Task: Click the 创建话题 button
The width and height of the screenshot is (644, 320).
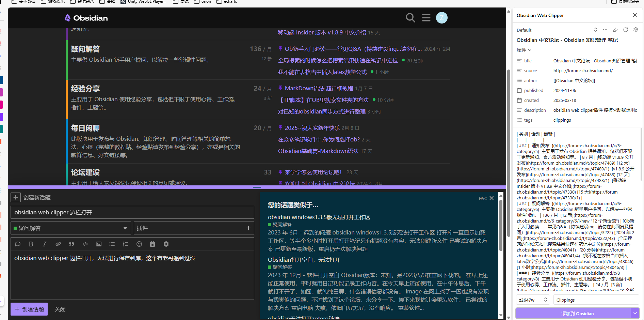Action: (x=29, y=309)
